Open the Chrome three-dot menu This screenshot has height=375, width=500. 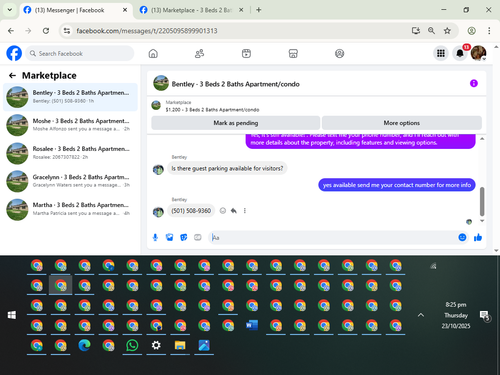pos(489,31)
